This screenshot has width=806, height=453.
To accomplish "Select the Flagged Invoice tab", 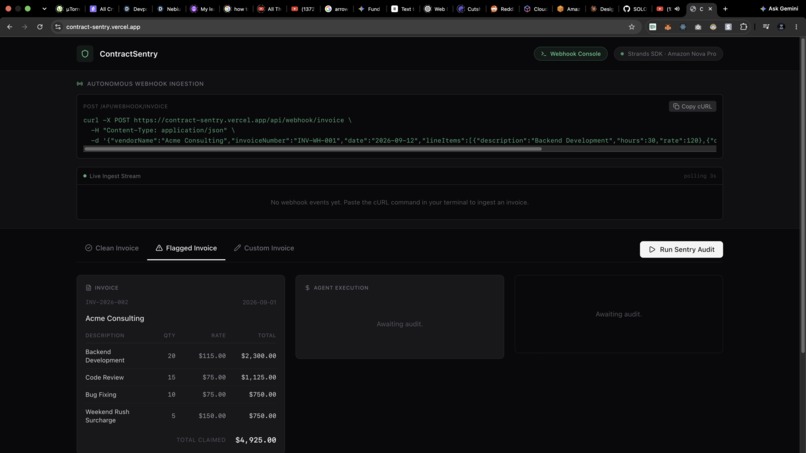I will click(x=186, y=248).
